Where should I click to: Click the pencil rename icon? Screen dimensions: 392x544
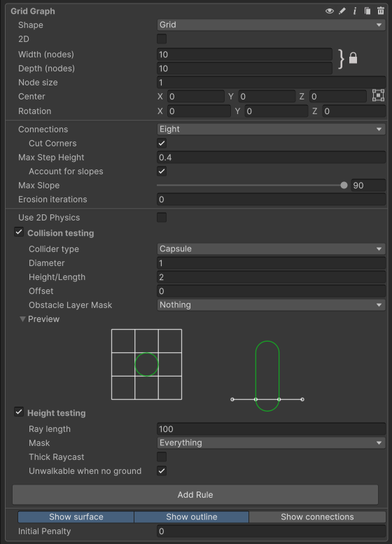342,11
